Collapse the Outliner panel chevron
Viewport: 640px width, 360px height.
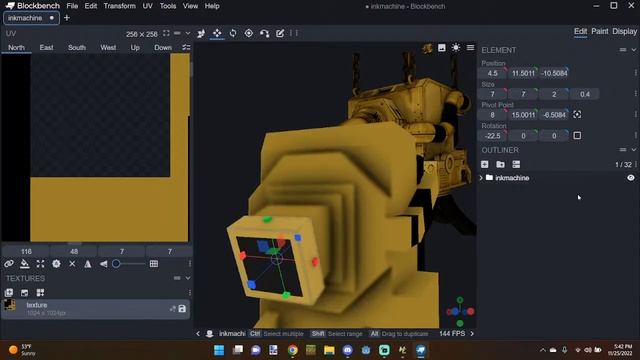[633, 150]
